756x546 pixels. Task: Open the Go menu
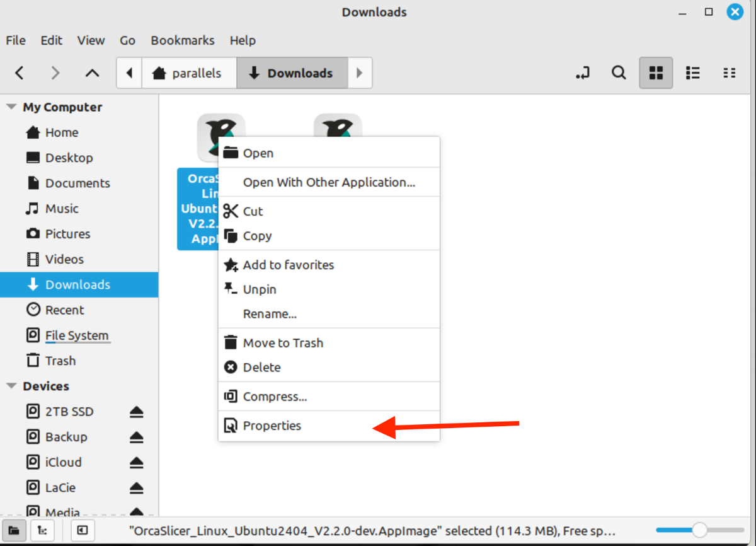[x=127, y=40]
